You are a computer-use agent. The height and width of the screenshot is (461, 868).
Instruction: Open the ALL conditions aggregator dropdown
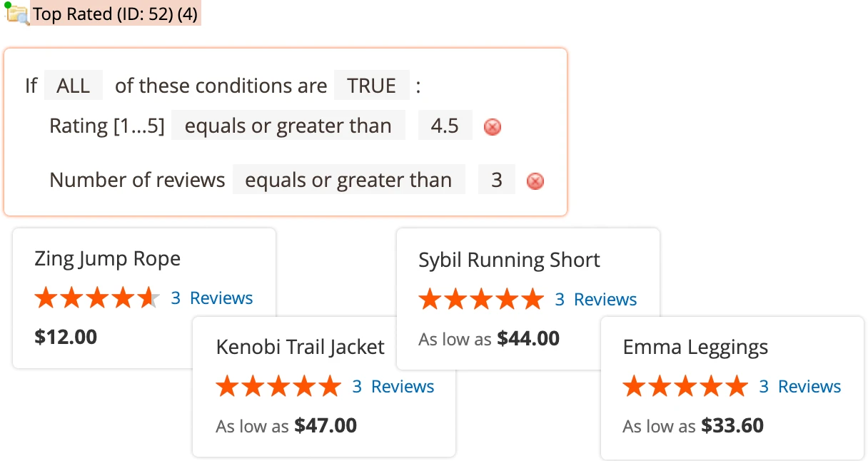pyautogui.click(x=73, y=85)
